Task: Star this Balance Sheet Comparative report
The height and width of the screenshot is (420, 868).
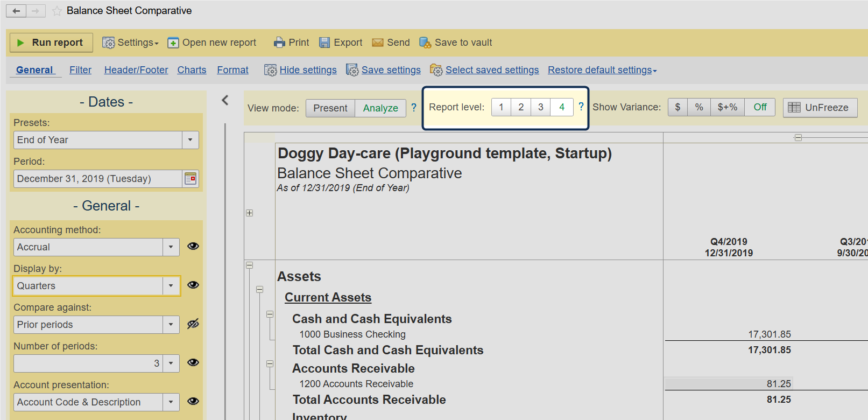Action: [x=57, y=11]
